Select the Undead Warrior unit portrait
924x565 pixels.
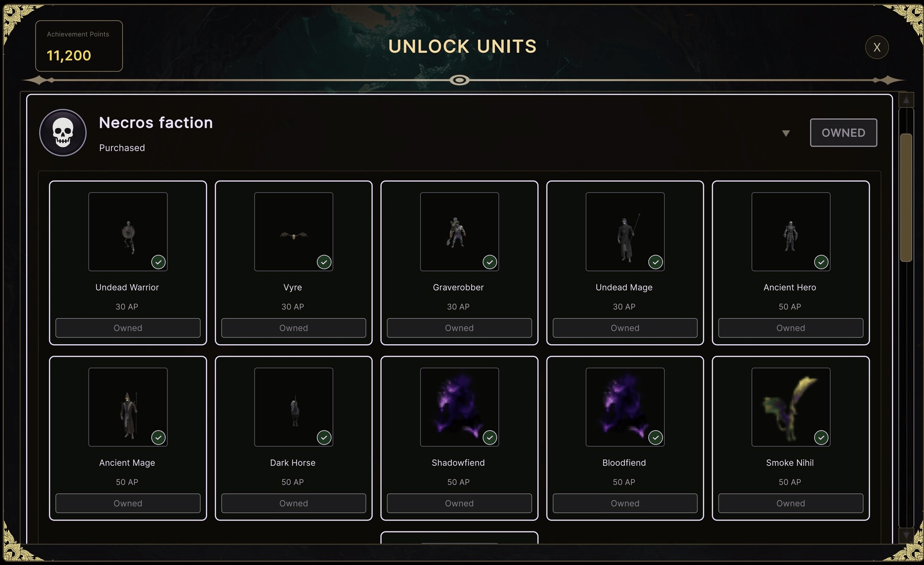click(128, 232)
